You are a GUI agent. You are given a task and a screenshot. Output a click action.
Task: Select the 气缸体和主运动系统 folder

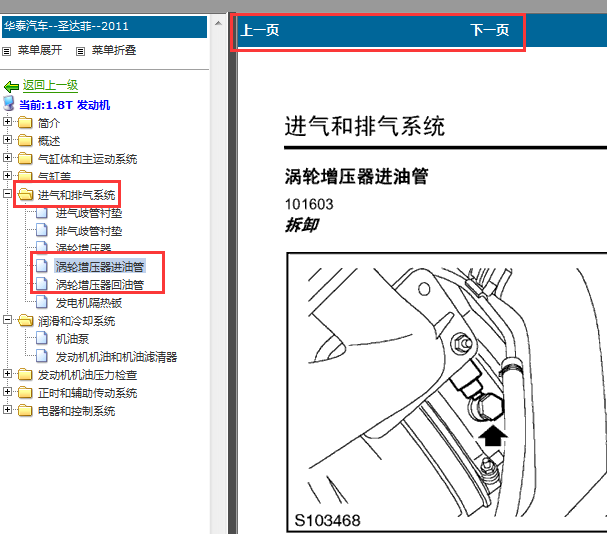pyautogui.click(x=87, y=159)
